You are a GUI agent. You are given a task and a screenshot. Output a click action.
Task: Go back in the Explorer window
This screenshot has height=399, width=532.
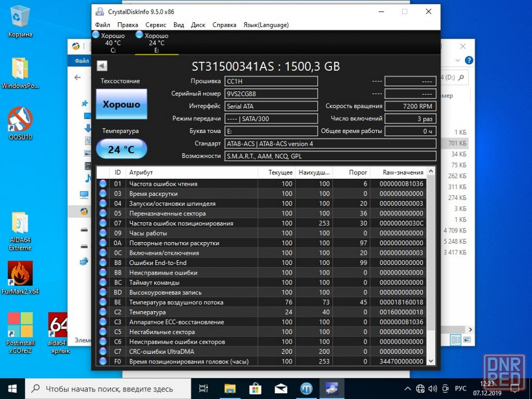tap(78, 77)
